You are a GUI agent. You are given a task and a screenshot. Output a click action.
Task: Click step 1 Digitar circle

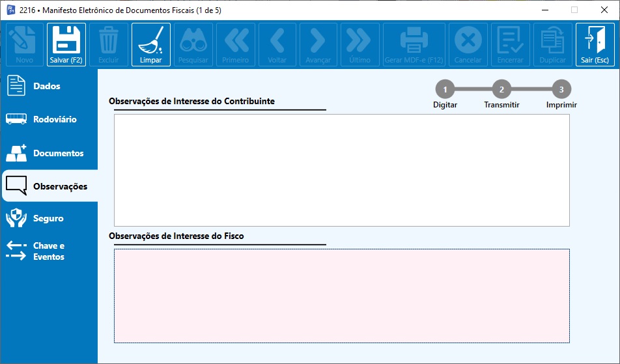point(445,89)
